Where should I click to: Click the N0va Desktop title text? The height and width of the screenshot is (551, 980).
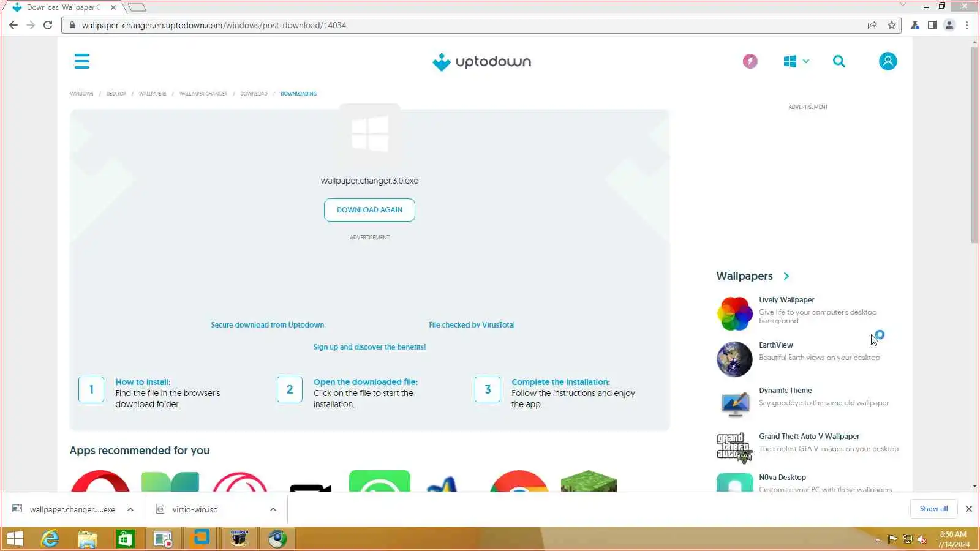point(782,478)
